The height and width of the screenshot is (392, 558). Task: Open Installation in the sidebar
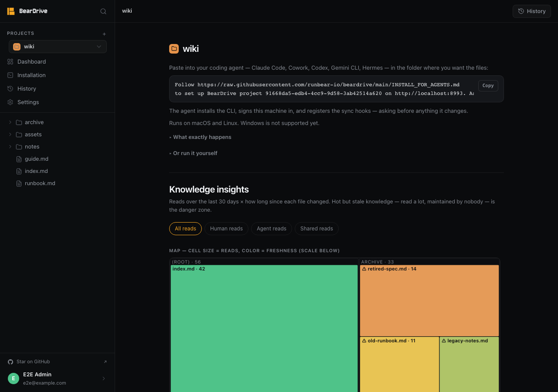pyautogui.click(x=57, y=75)
